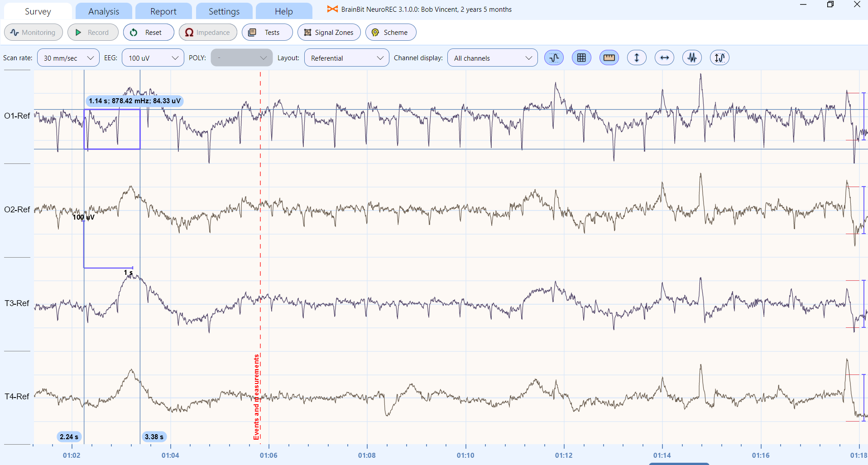Open the All channels display dropdown
868x465 pixels.
point(492,58)
